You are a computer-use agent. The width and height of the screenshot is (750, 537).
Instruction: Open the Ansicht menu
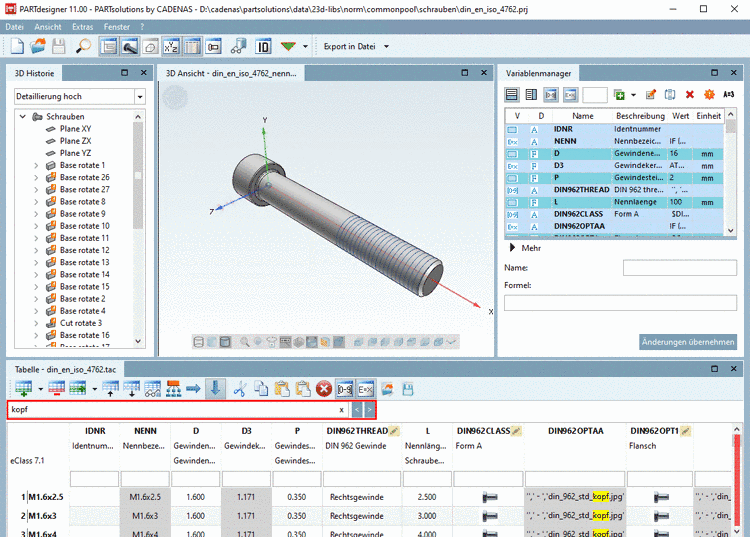click(48, 27)
